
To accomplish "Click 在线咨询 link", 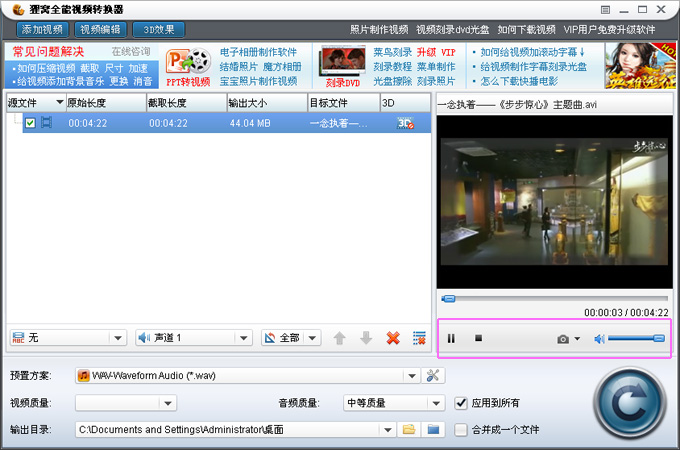I will click(131, 52).
